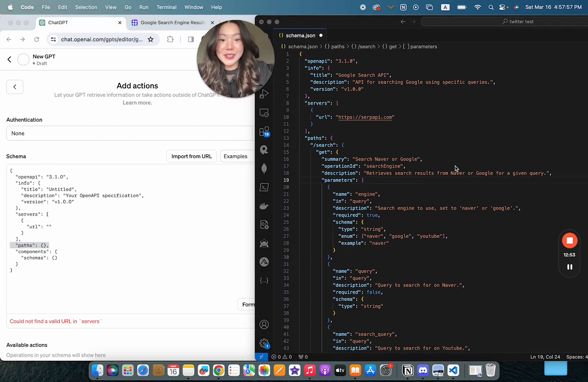Viewport: 588px width, 382px height.
Task: Go back in Chrome browser
Action: [x=9, y=39]
